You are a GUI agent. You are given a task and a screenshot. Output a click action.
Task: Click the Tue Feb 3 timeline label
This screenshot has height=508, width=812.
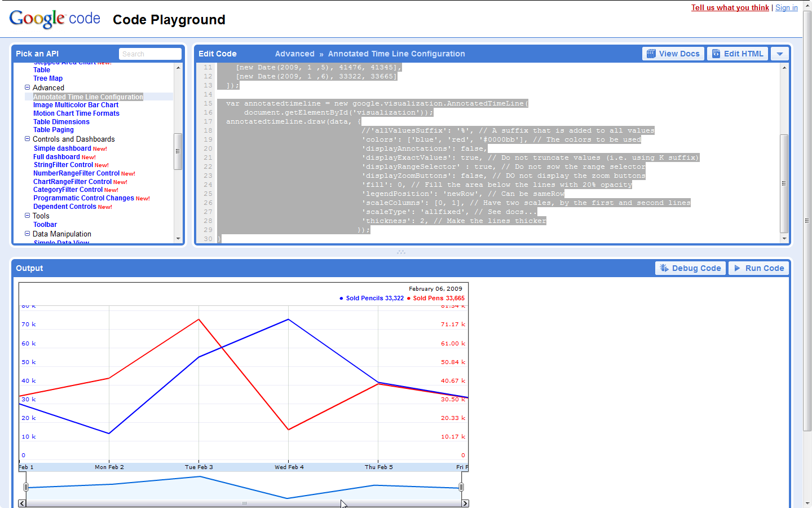(x=199, y=467)
